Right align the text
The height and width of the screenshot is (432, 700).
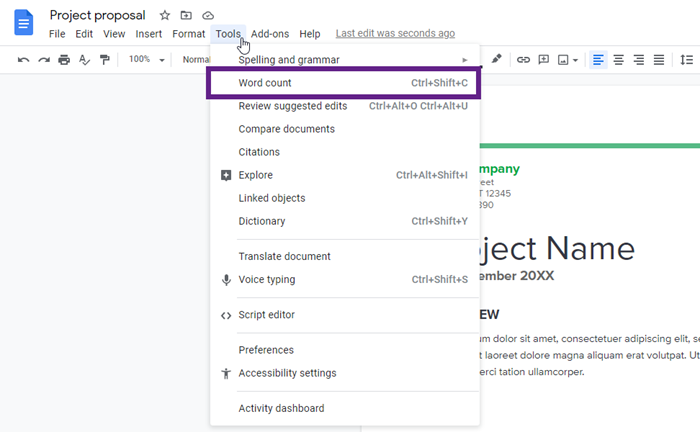(639, 60)
